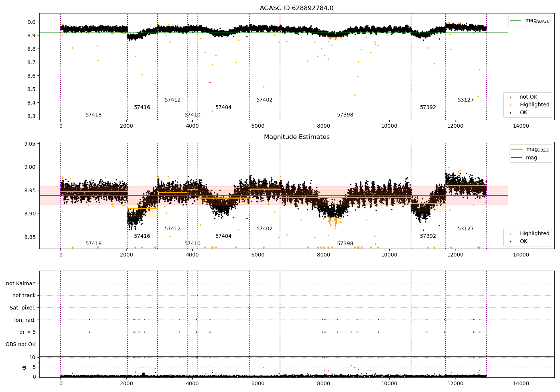Click the single red 'not OK' point in the top plot
Image resolution: width=560 pixels, height=392 pixels.
210,82
